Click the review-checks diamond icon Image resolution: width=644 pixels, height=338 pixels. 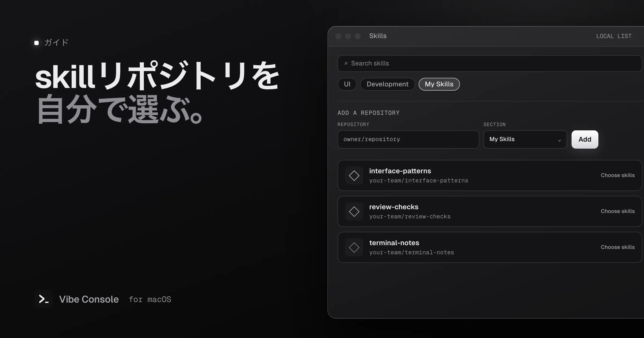pyautogui.click(x=354, y=212)
